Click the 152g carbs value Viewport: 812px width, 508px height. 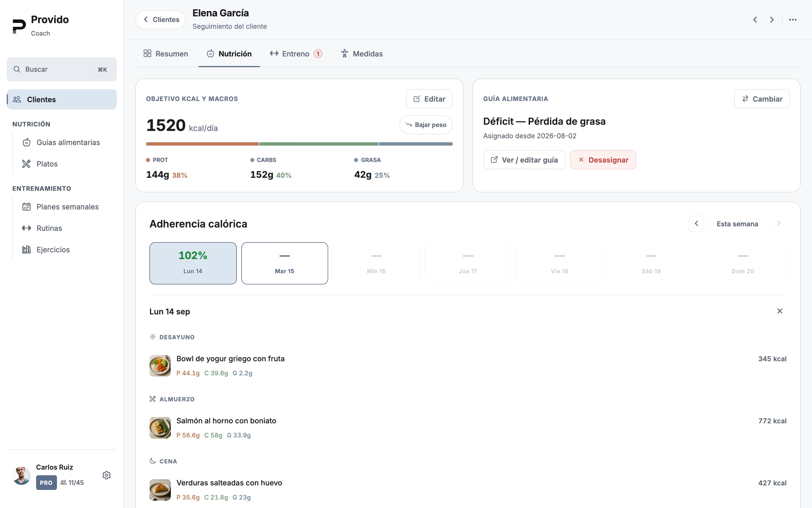(x=262, y=175)
